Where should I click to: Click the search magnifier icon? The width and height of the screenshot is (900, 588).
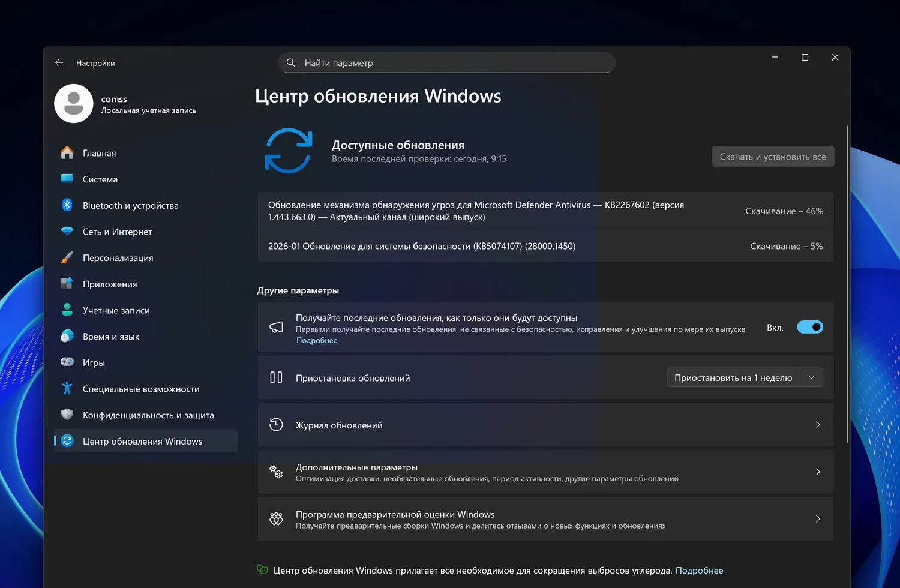[291, 62]
